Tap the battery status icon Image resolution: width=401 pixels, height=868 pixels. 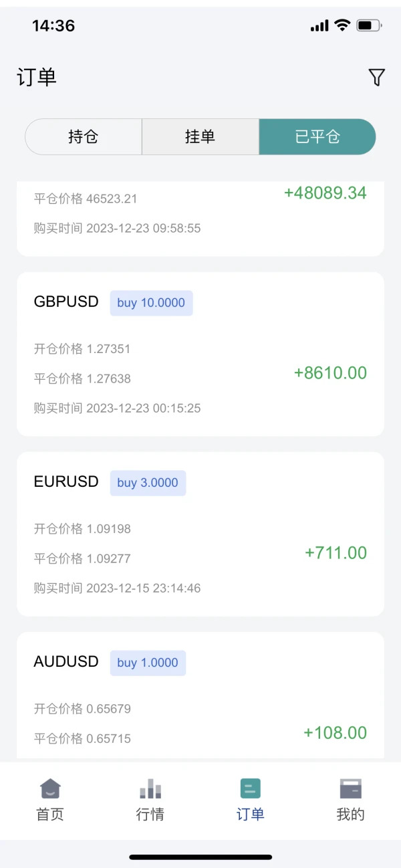pyautogui.click(x=369, y=25)
